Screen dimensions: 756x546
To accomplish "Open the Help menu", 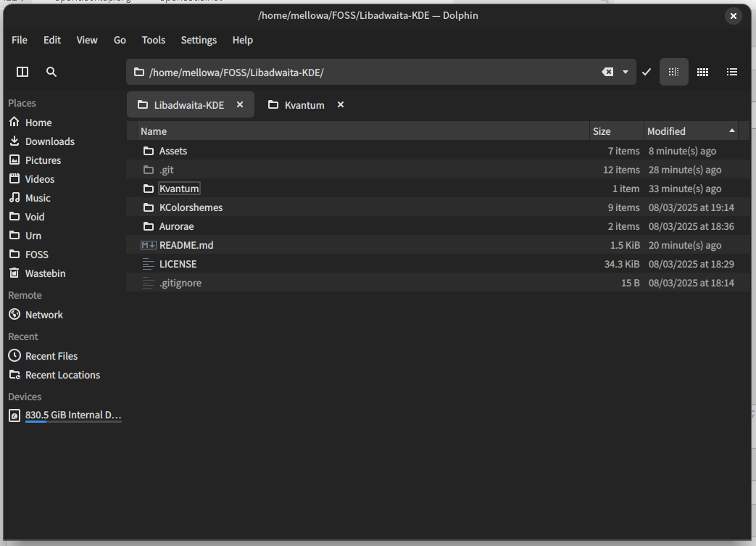I will coord(243,40).
